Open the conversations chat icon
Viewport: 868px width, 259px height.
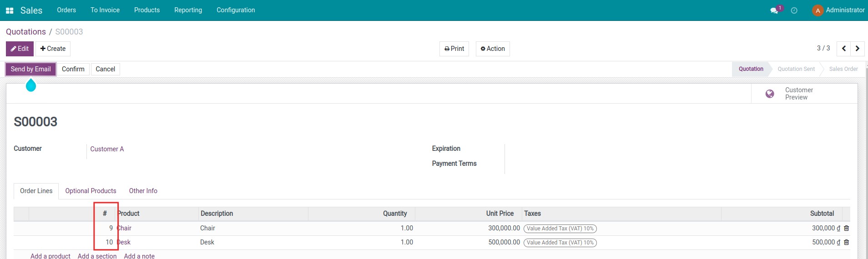tap(774, 10)
